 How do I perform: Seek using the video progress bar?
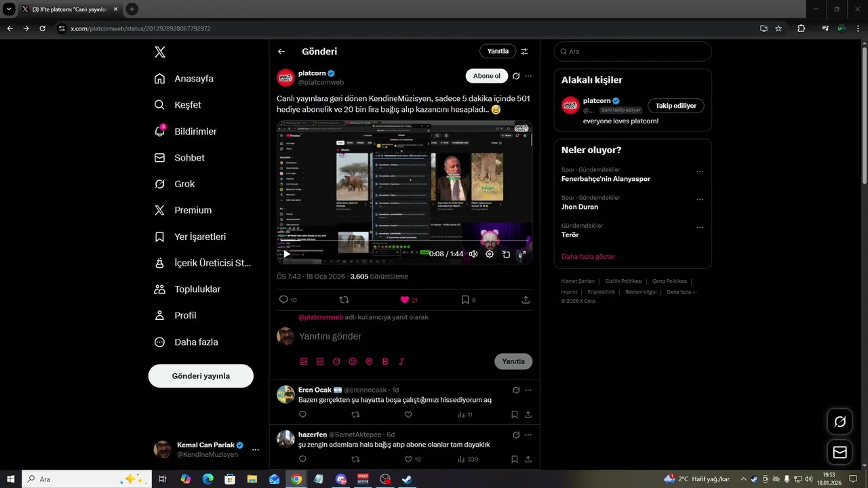(404, 241)
